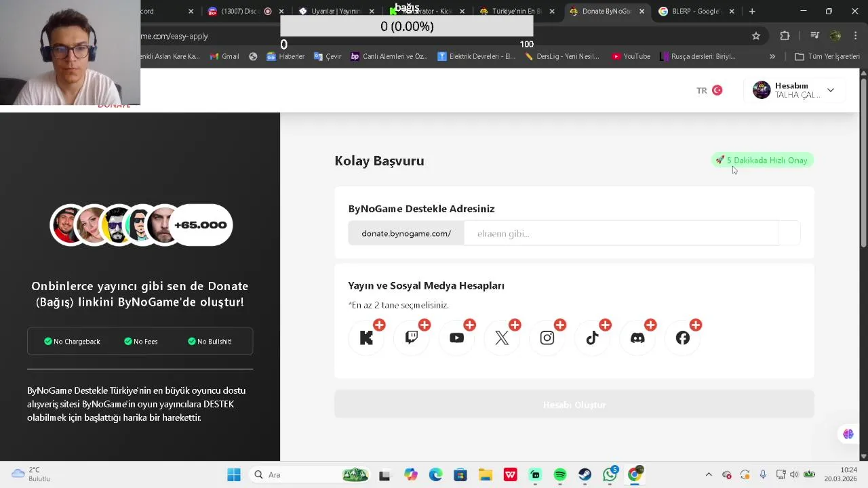Open Copilot from the taskbar
This screenshot has height=488, width=868.
(411, 474)
